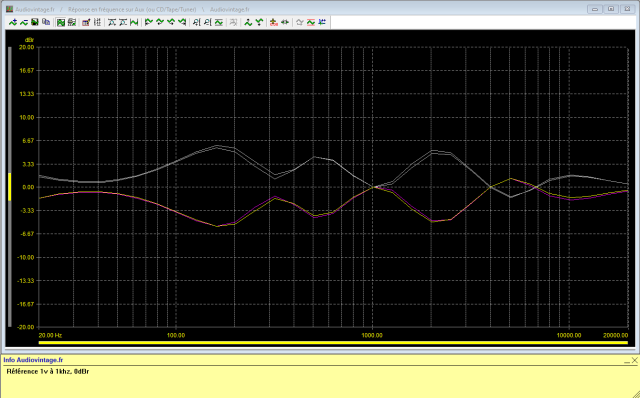Click the grayed-out icon in the toolbar middle
Viewport: 640px width, 398px height.
click(233, 22)
